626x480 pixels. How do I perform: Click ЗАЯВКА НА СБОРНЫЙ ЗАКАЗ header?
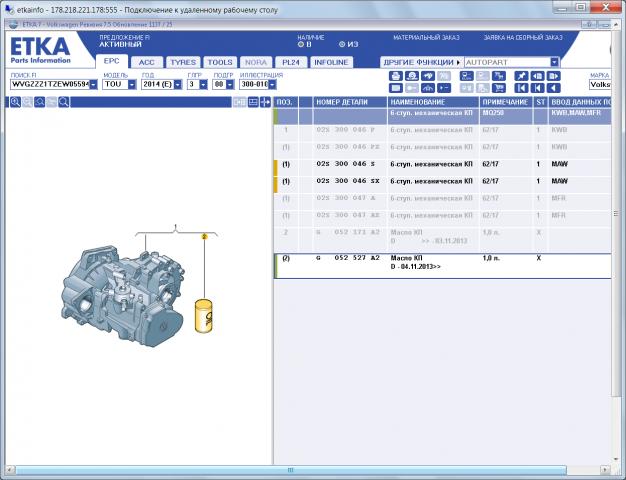point(523,38)
